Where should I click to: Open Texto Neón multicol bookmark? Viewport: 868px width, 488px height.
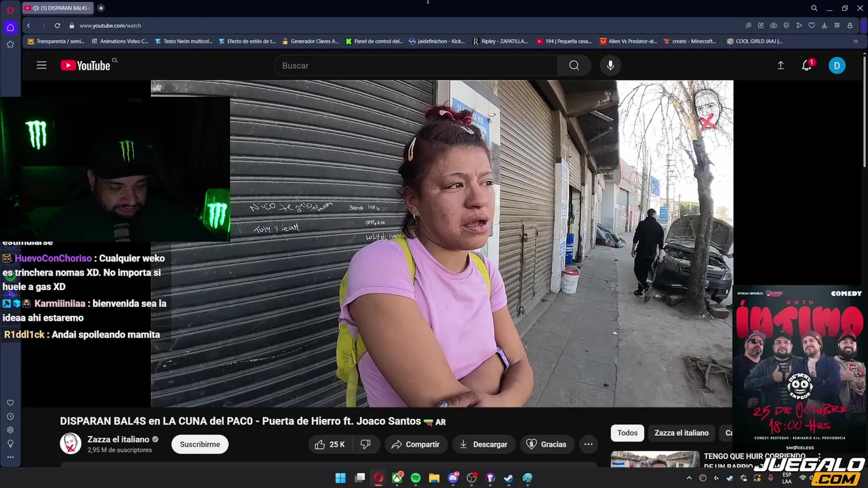coord(184,41)
